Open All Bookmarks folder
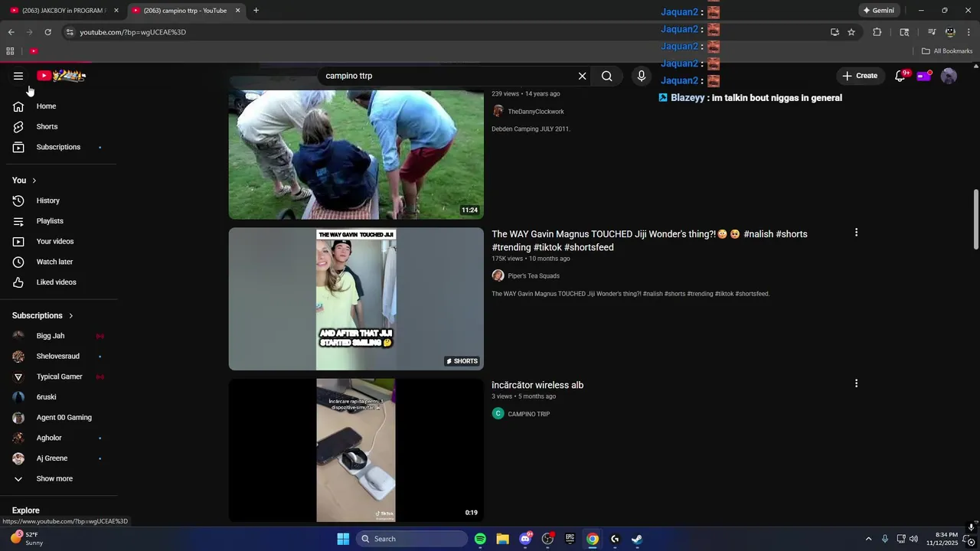This screenshot has height=551, width=980. [x=947, y=51]
